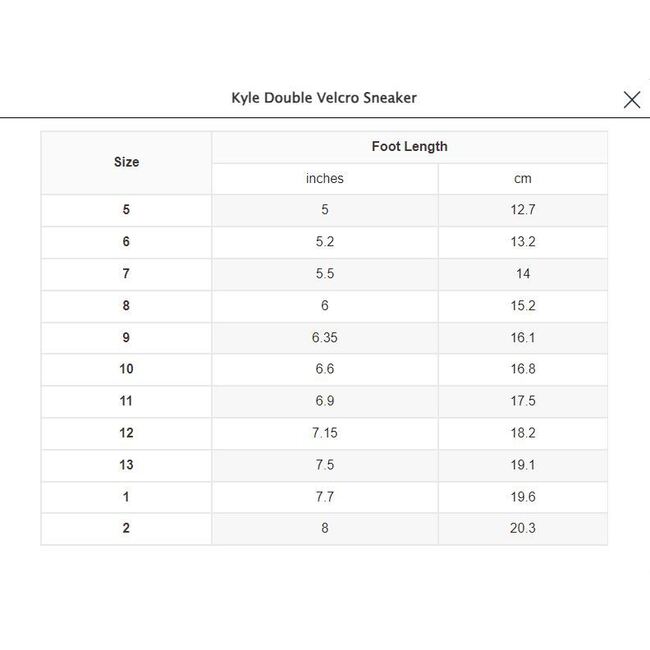Click the 6.35 inches cell
The height and width of the screenshot is (650, 650).
pos(324,338)
